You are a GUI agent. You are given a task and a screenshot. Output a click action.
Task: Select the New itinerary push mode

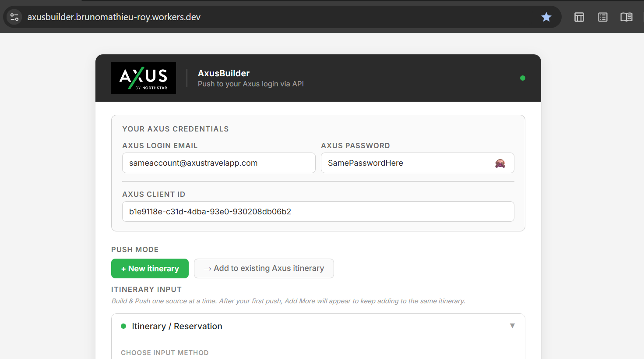click(150, 269)
